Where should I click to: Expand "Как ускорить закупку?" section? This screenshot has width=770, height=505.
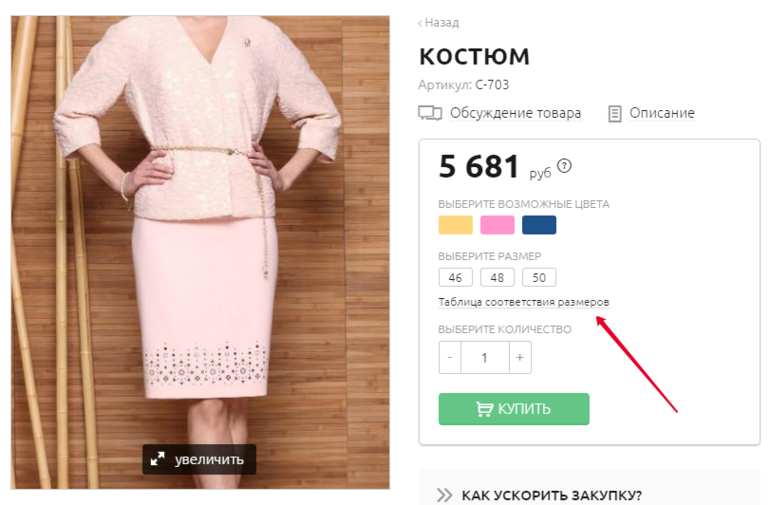(x=551, y=495)
